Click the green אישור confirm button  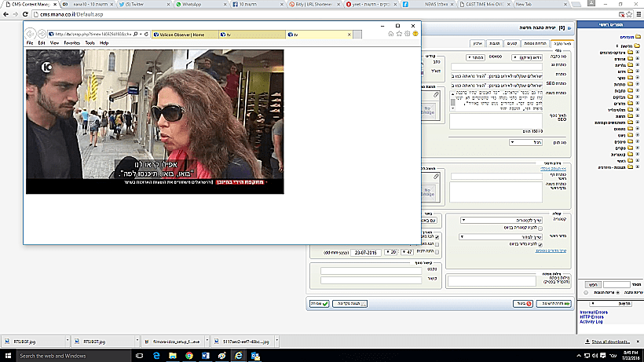pos(319,302)
